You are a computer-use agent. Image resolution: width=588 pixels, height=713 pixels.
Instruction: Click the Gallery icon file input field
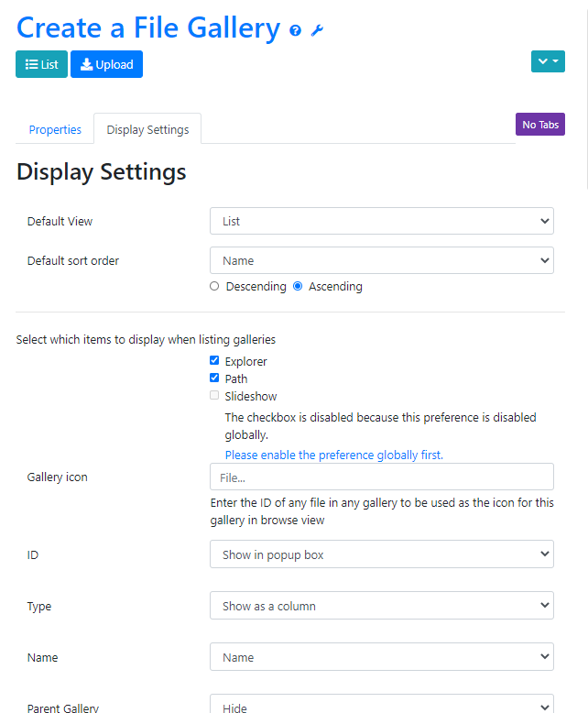tap(381, 477)
